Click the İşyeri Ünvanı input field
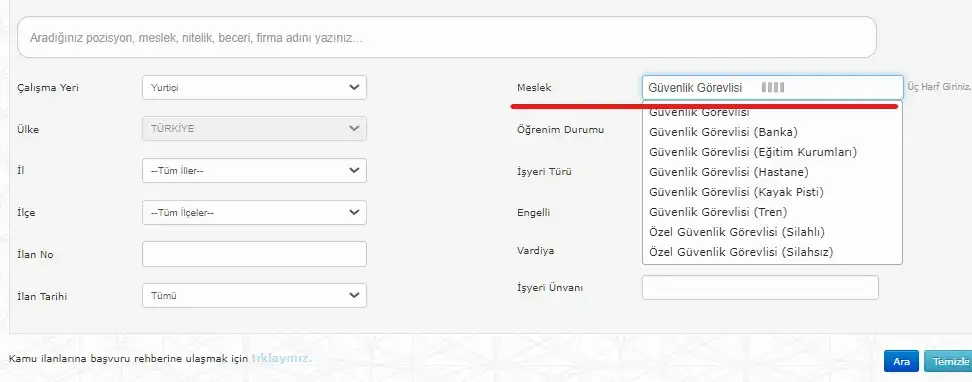 (x=760, y=288)
